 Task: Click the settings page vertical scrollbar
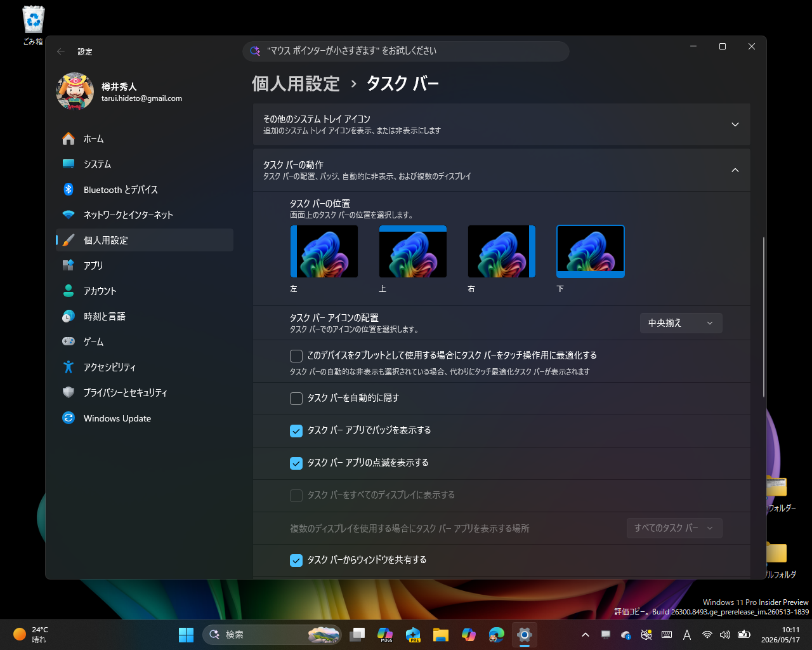(764, 317)
